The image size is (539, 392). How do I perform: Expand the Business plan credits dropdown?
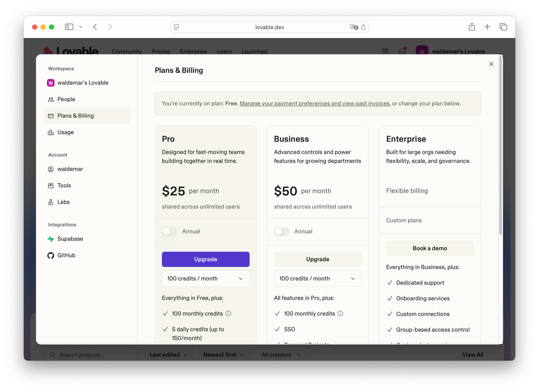coord(317,279)
